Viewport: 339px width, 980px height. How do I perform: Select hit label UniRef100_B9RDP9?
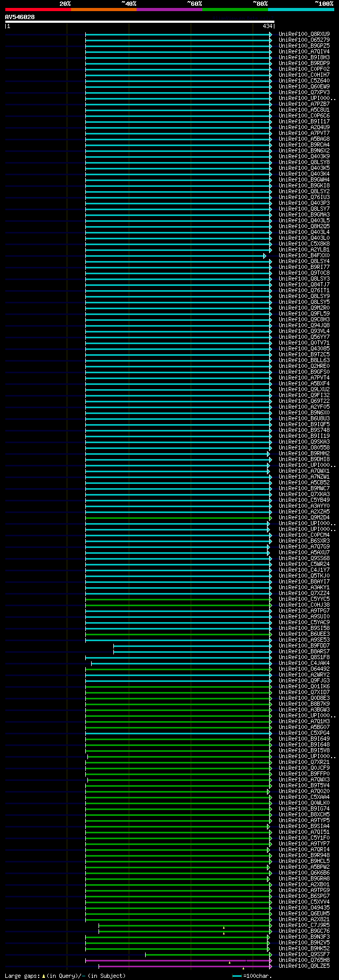click(x=304, y=63)
